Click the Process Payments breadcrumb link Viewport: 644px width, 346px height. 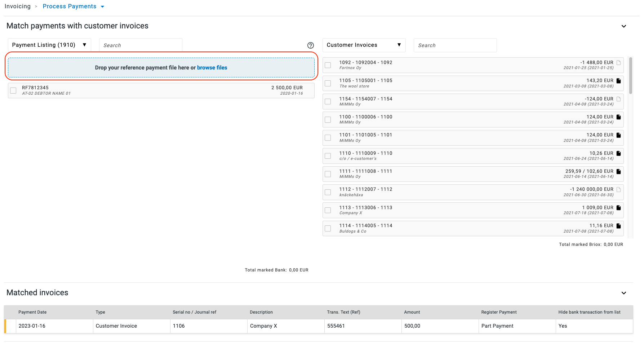click(70, 6)
